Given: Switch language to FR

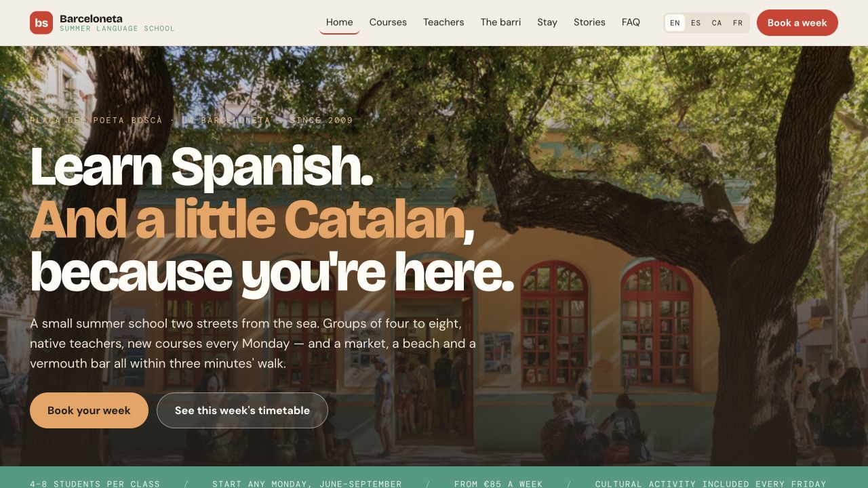Looking at the screenshot, I should [738, 23].
